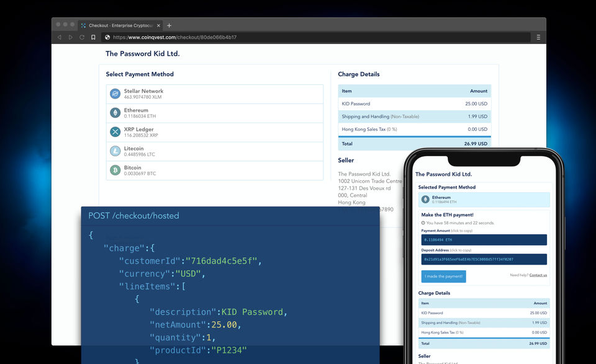
Task: Click the "25.00 USD" amount in browser table
Action: [x=476, y=104]
